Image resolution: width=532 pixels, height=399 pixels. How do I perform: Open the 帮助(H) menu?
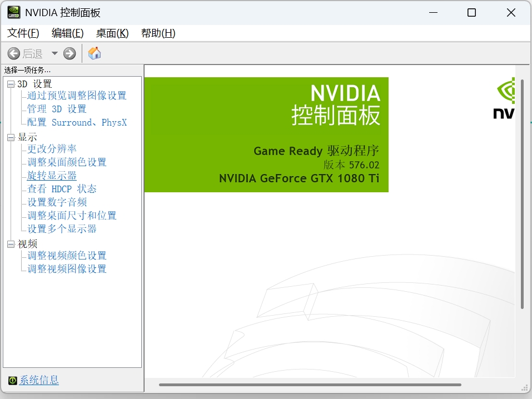click(158, 33)
